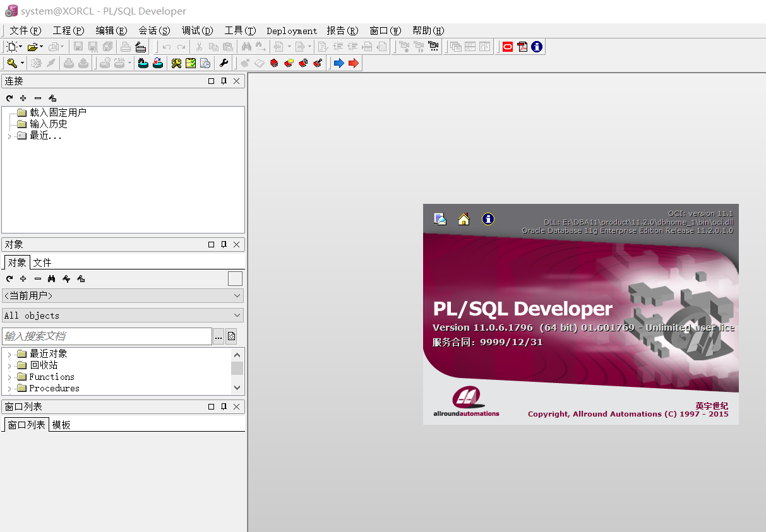766x532 pixels.
Task: Click the ellipsis button beside search box
Action: [218, 336]
